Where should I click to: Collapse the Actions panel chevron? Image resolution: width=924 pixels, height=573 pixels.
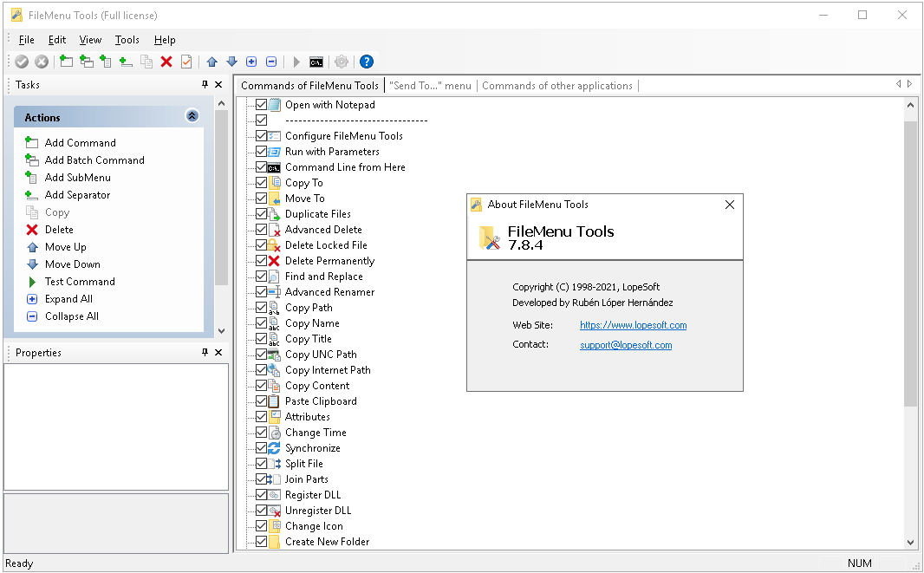[x=192, y=117]
